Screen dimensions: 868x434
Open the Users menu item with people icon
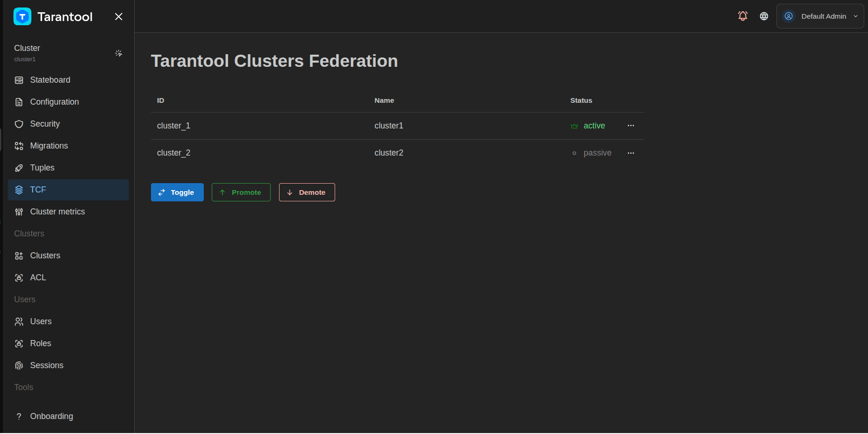point(68,321)
